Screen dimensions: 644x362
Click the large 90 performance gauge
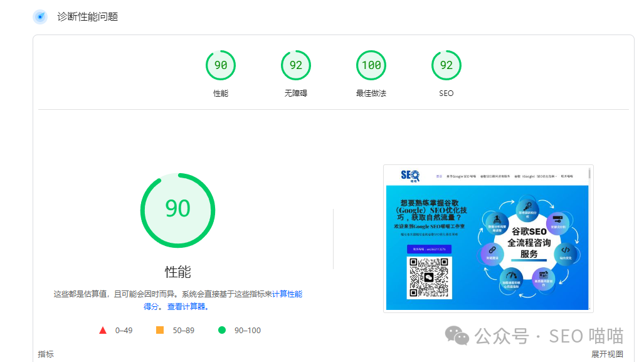pyautogui.click(x=177, y=210)
